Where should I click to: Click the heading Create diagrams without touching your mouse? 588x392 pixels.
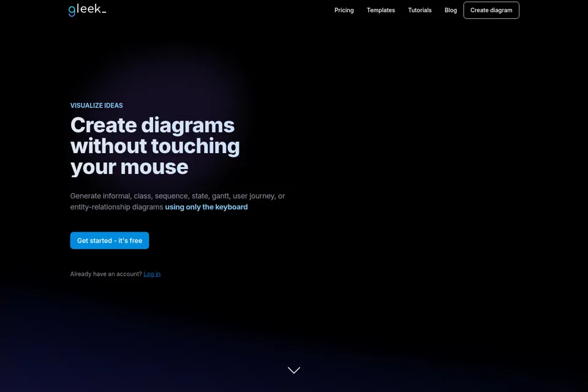pos(155,146)
